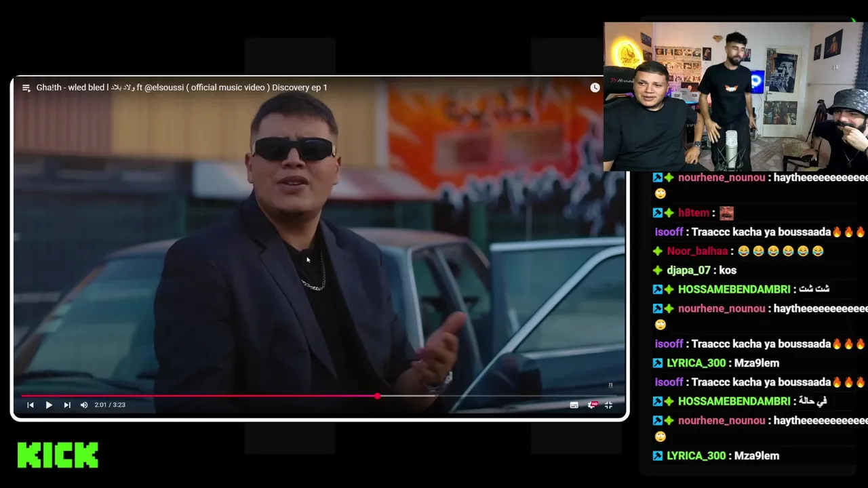Viewport: 868px width, 488px height.
Task: Click the green badge before djapa_07
Action: pos(658,270)
